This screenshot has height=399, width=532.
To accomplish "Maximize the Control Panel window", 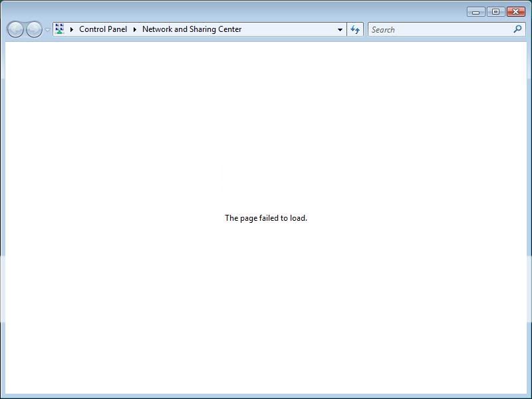I will (x=495, y=12).
